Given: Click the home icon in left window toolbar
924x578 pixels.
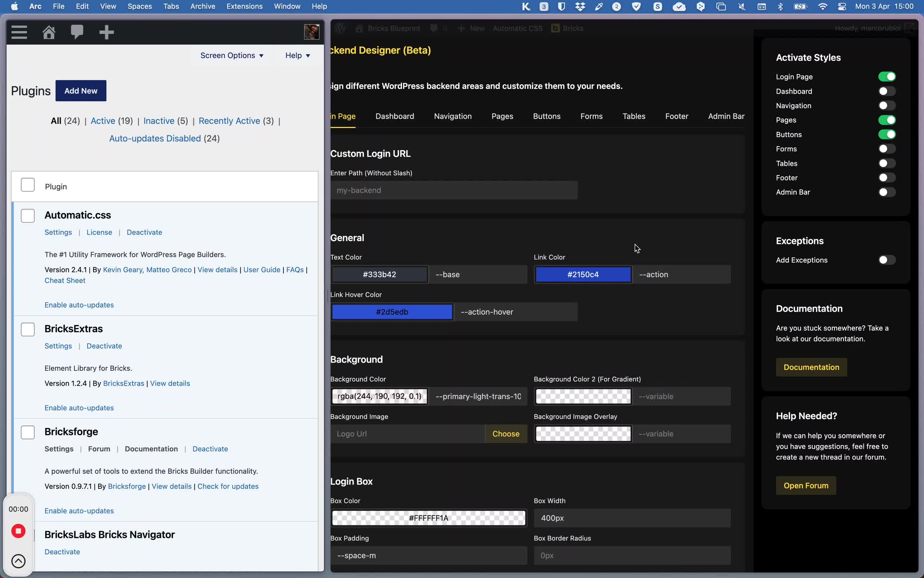Looking at the screenshot, I should click(x=48, y=32).
